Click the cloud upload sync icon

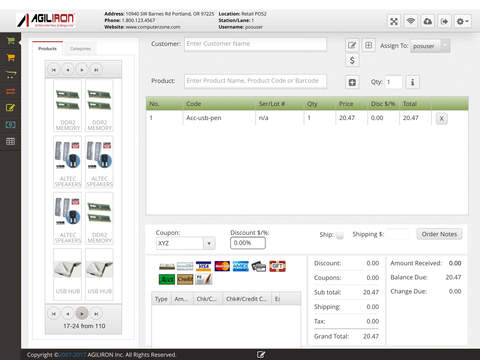(427, 22)
